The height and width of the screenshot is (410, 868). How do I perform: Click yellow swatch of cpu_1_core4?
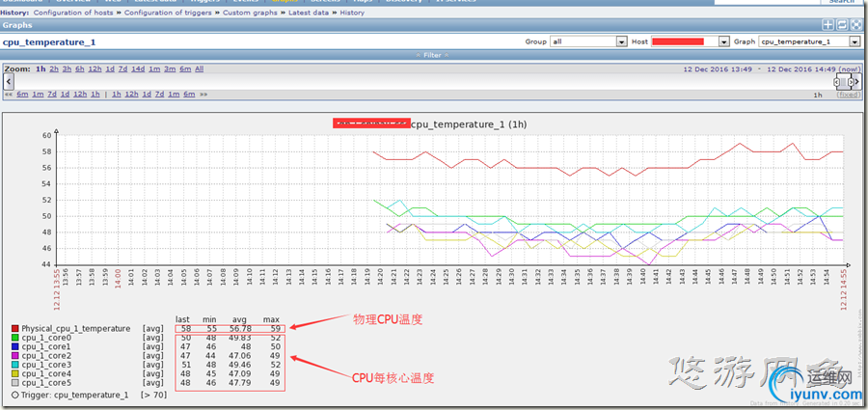tap(14, 374)
